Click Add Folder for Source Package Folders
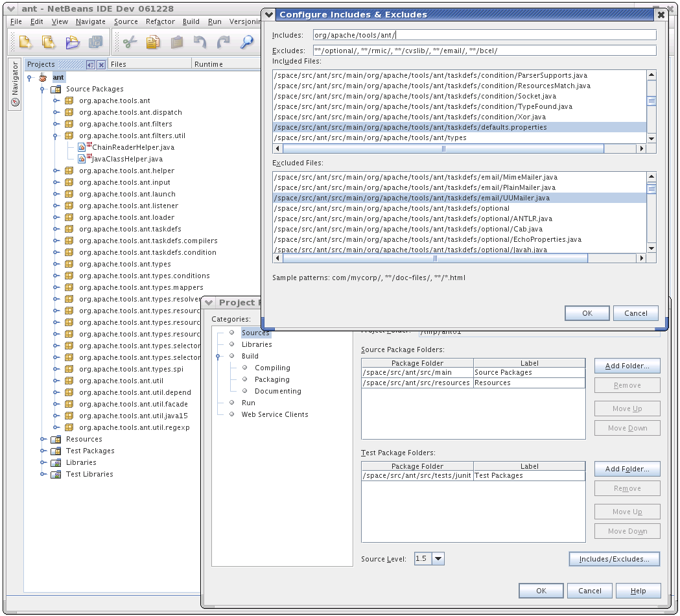This screenshot has width=680, height=616. [x=627, y=366]
